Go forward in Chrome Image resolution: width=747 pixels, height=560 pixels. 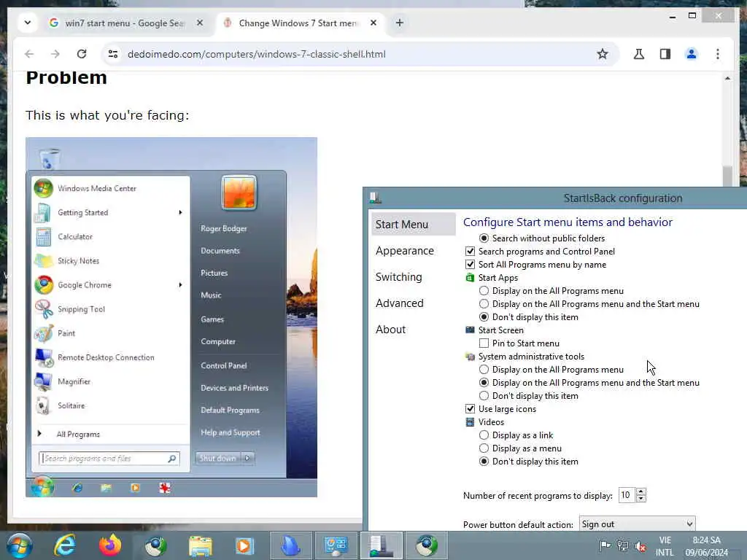pos(55,54)
